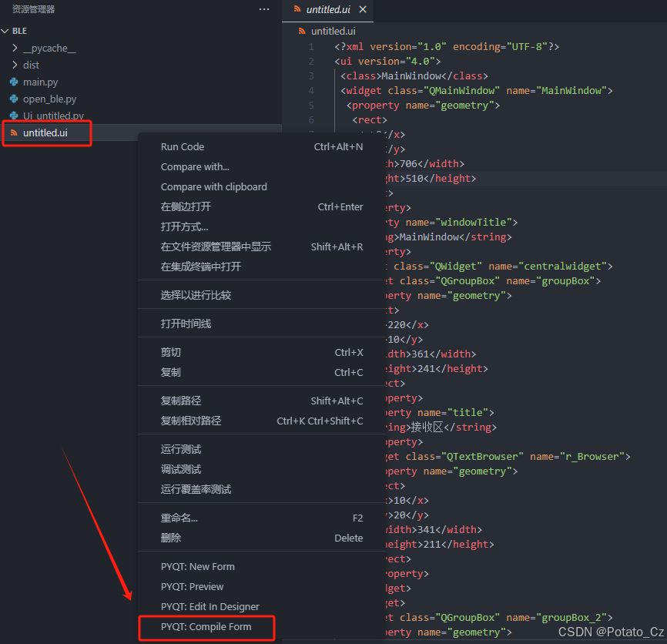
Task: Click the untitled.ui icon in the breadcrumb bar
Action: tap(302, 32)
